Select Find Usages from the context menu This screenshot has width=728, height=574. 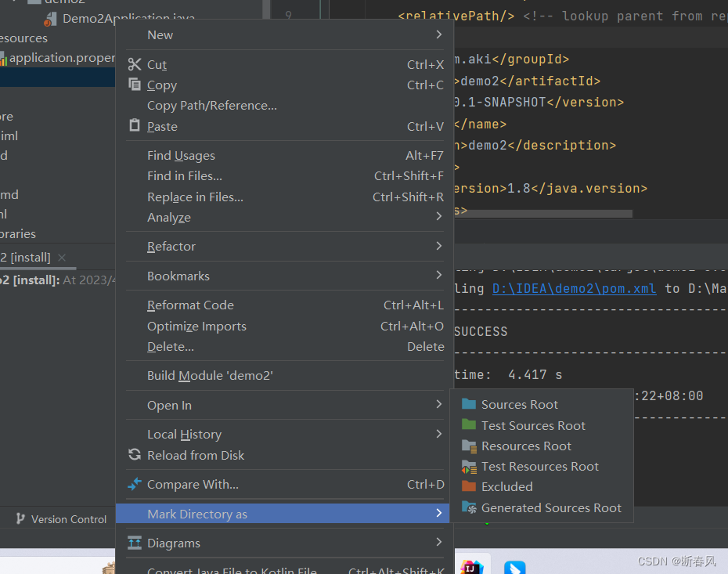[179, 155]
